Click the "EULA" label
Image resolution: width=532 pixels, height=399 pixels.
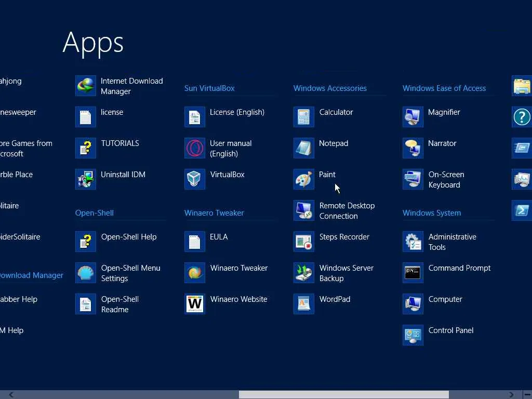[x=219, y=237]
